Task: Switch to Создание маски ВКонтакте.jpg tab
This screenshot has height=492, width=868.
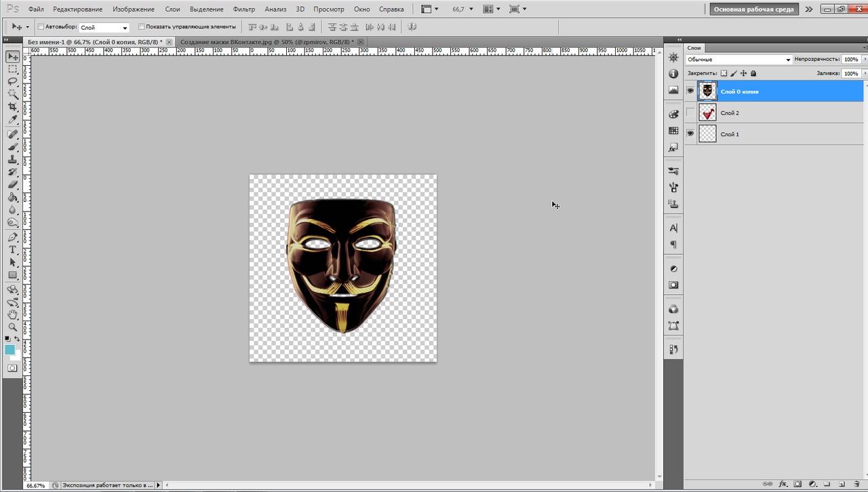Action: click(x=267, y=42)
